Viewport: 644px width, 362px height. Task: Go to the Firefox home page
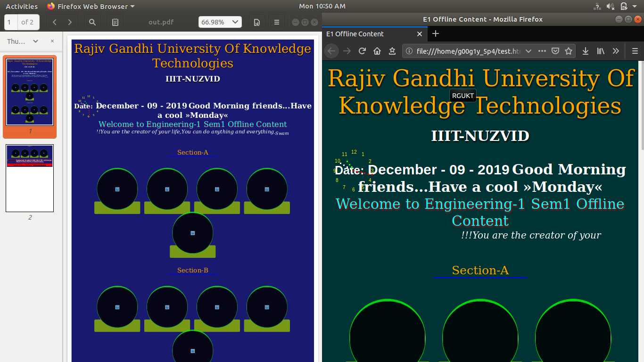point(377,51)
